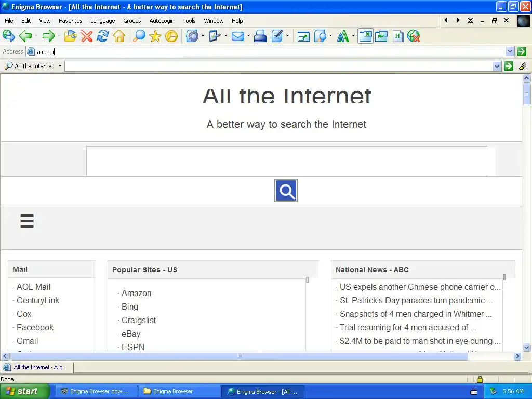Screen dimensions: 532x399
Task: Click the full screen window icon
Action: pos(303,36)
